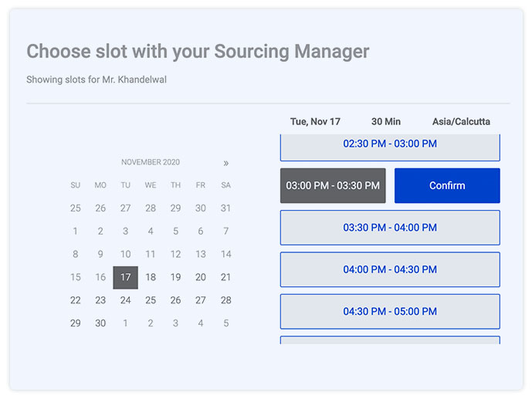The height and width of the screenshot is (399, 532).
Task: Click the partially visible slot at list bottom
Action: point(390,340)
